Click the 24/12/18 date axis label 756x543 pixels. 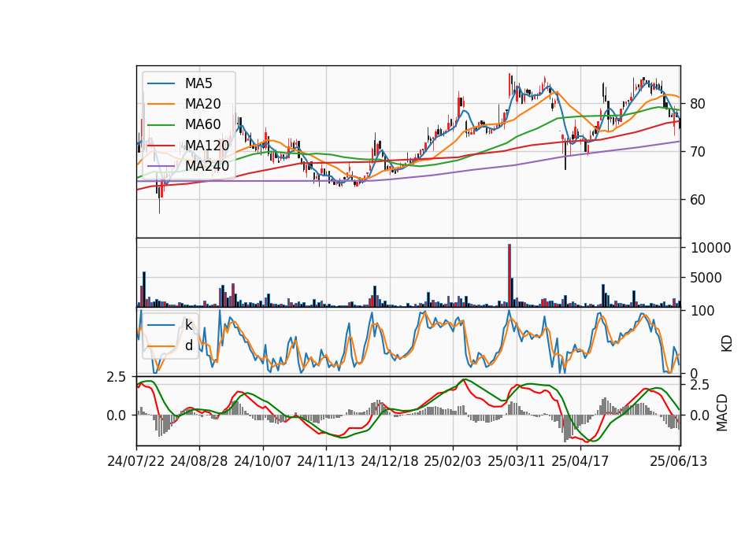pos(390,461)
